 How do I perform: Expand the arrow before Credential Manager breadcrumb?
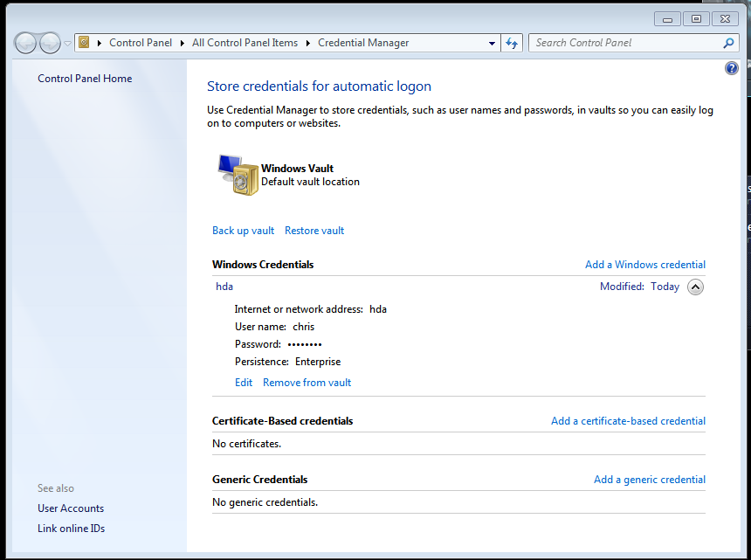coord(307,43)
